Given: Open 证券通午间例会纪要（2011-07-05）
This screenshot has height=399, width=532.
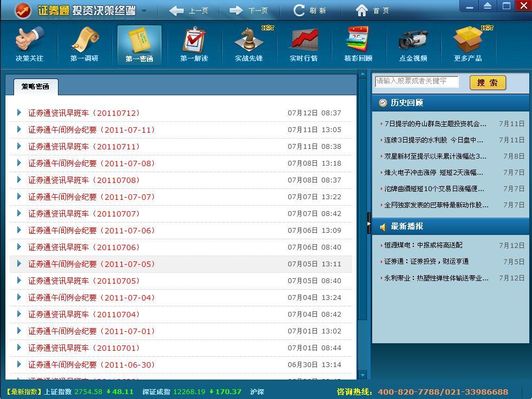Looking at the screenshot, I should click(x=92, y=264).
